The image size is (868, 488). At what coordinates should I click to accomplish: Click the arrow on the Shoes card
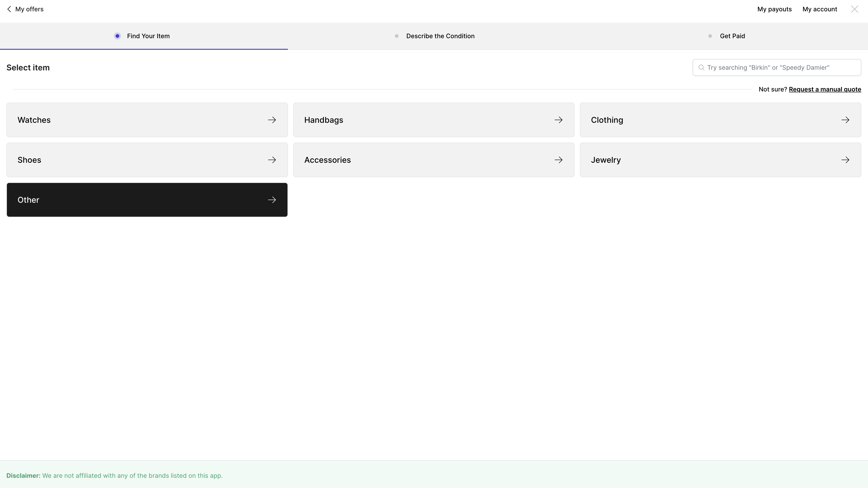272,160
